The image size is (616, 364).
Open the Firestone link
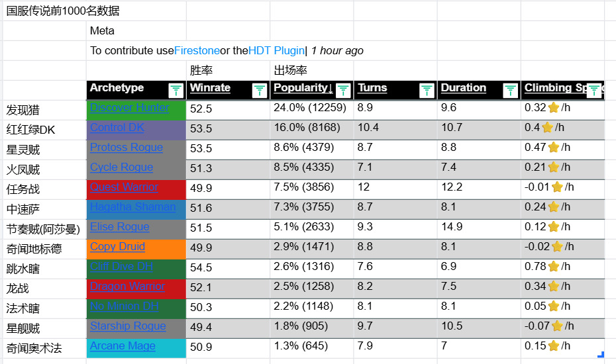[x=197, y=51]
